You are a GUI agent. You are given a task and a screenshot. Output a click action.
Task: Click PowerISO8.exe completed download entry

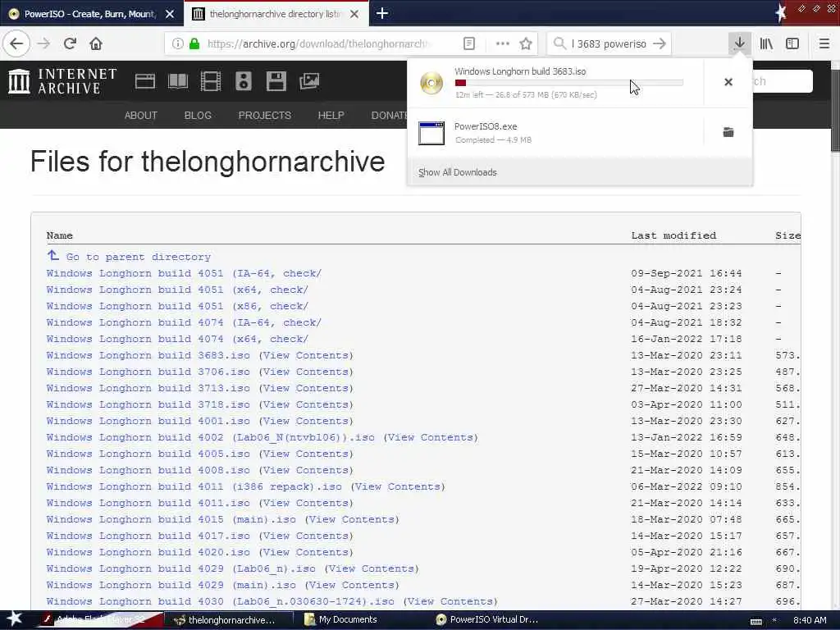(555, 132)
